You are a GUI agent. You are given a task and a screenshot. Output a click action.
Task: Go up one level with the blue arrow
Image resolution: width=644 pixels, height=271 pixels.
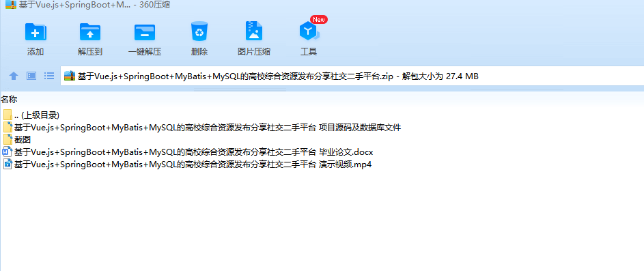click(14, 76)
